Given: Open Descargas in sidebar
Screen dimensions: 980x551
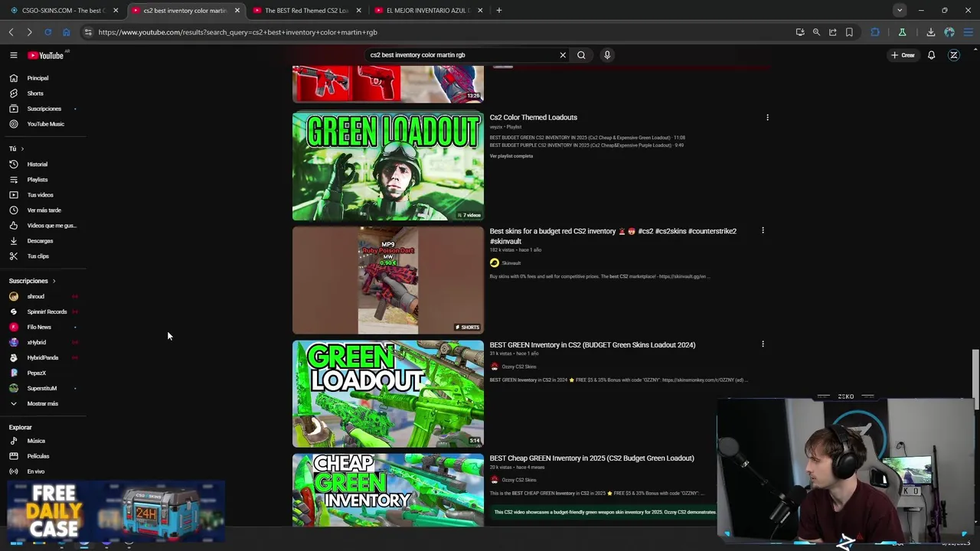Looking at the screenshot, I should 40,241.
